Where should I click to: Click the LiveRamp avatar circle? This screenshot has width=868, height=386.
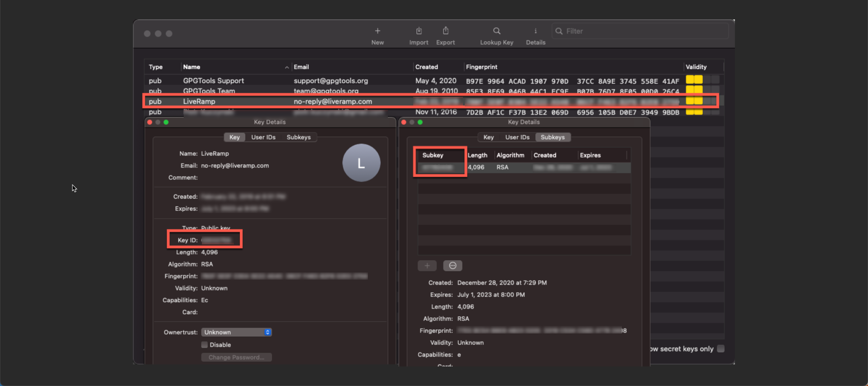click(x=361, y=163)
